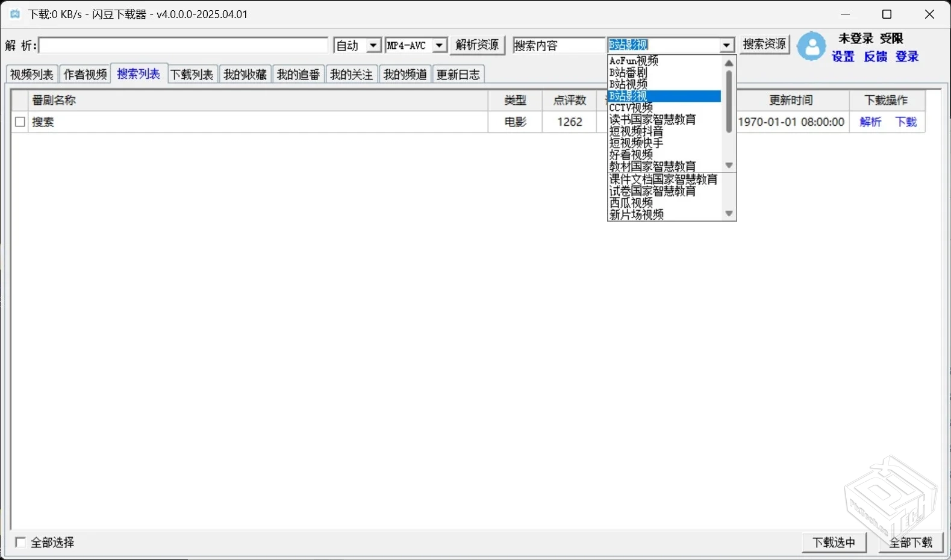Click the 解析 URL input field
Image resolution: width=951 pixels, height=560 pixels.
click(184, 45)
